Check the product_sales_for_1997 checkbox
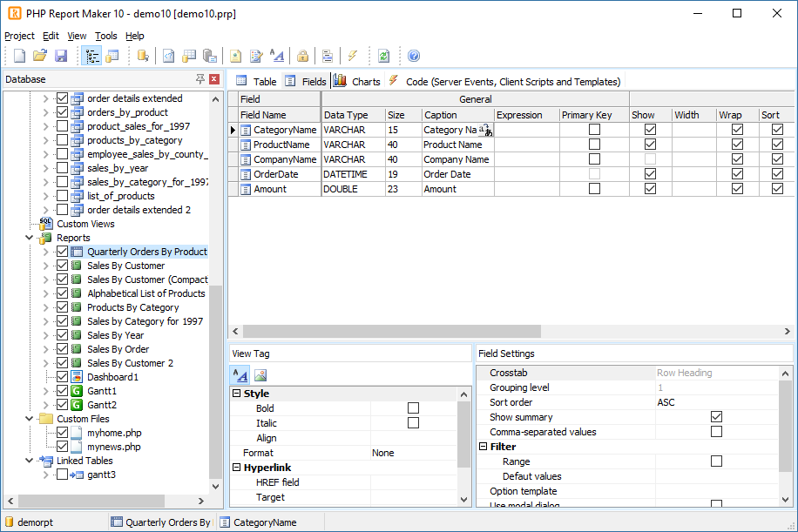 click(62, 126)
